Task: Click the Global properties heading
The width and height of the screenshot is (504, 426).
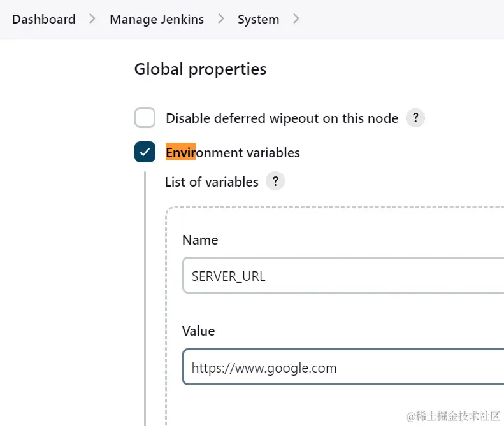Action: click(200, 69)
